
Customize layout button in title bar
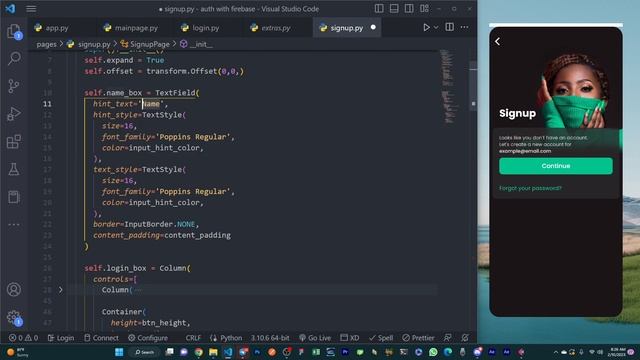point(424,9)
